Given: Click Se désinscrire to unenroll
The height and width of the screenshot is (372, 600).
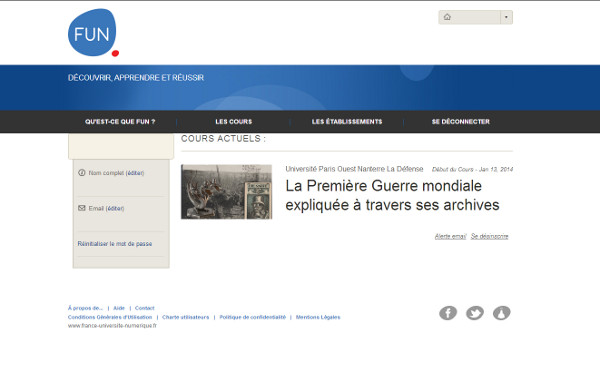Looking at the screenshot, I should click(489, 237).
